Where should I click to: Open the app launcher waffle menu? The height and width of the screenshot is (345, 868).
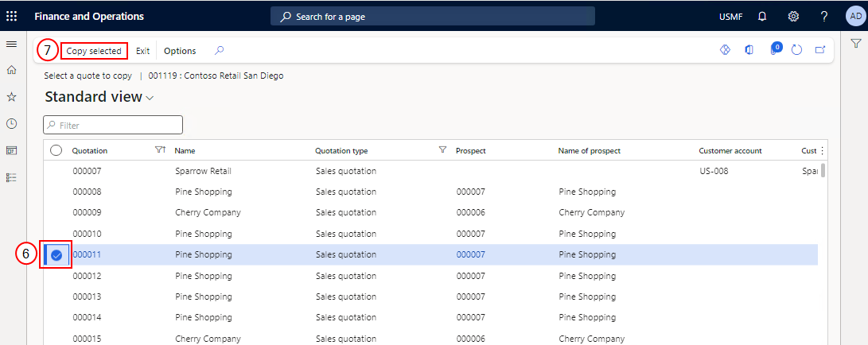11,16
